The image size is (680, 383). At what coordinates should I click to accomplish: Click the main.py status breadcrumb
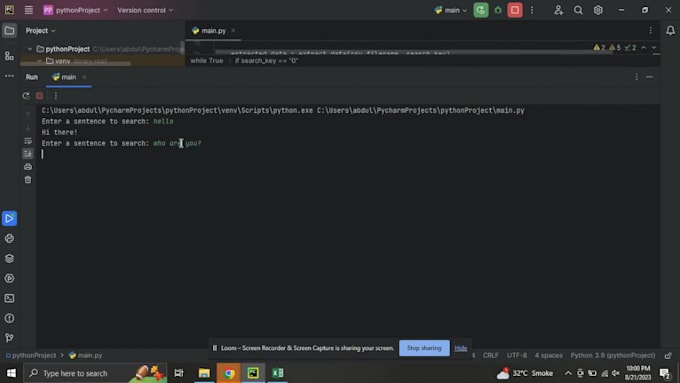click(85, 355)
